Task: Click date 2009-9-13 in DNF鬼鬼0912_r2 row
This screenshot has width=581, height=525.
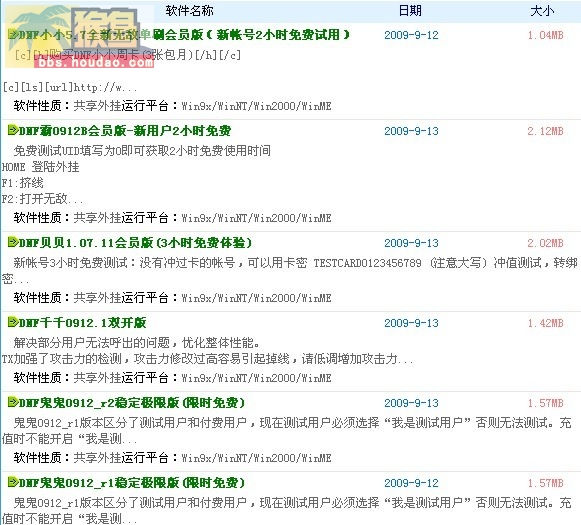Action: click(411, 403)
